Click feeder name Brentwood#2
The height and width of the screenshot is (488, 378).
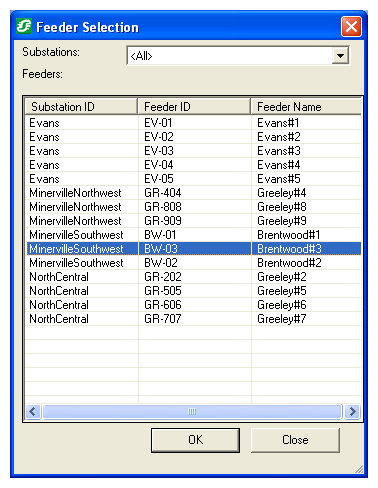point(289,263)
